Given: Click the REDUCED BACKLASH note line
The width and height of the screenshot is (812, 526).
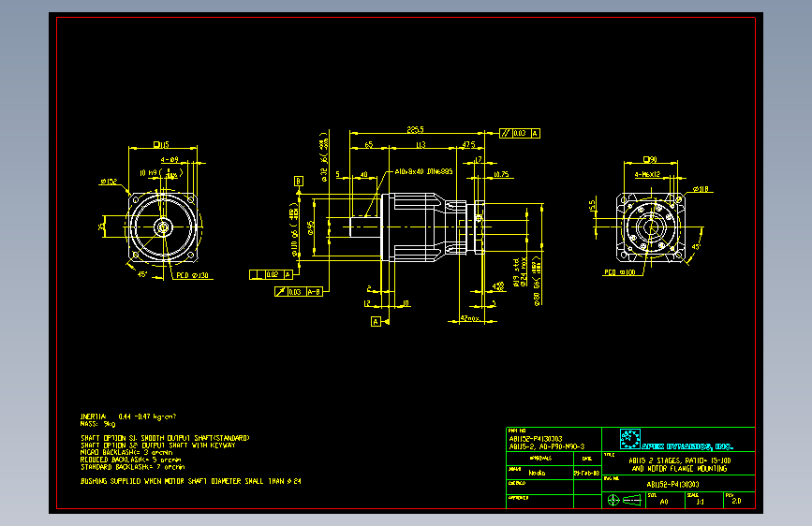Looking at the screenshot, I should 130,460.
